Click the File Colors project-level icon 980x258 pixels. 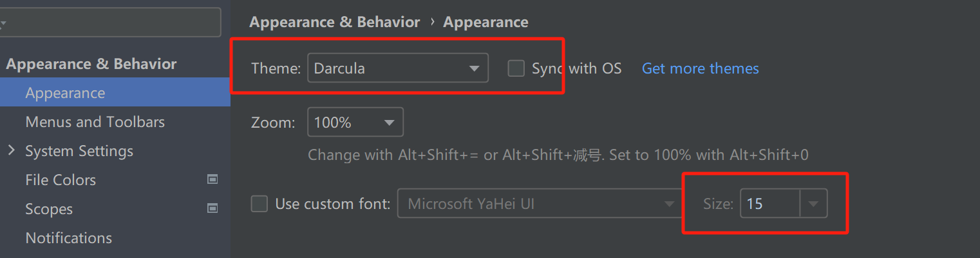coord(212,180)
